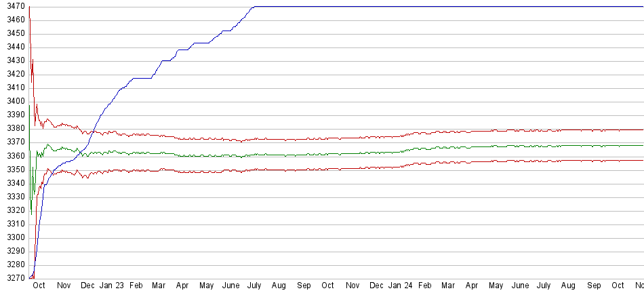Viewport: 644px width, 295px height.
Task: Select the Dec label just before Jan 24
Action: click(376, 286)
